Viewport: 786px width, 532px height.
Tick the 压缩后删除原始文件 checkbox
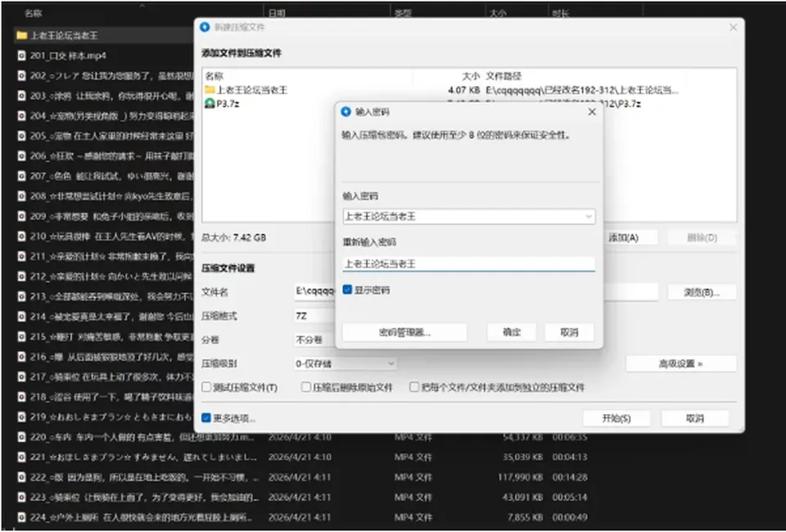[305, 387]
